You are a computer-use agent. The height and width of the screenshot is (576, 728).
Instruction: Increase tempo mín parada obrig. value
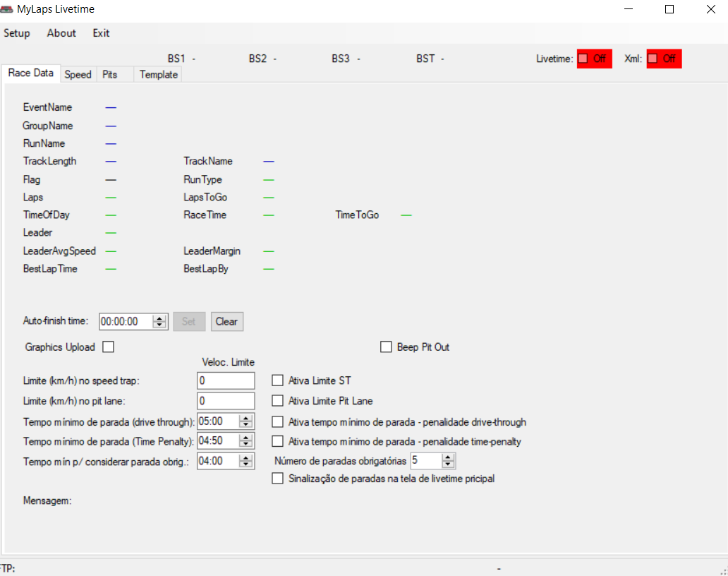tap(246, 458)
